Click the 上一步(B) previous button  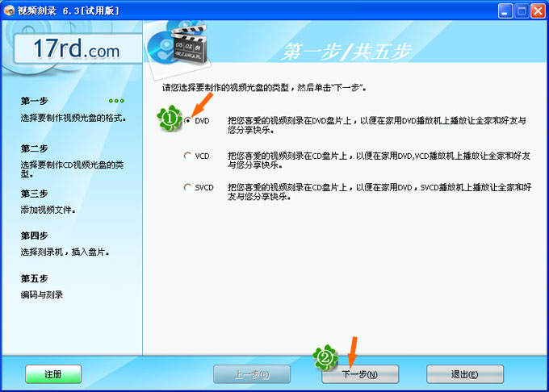pos(252,374)
